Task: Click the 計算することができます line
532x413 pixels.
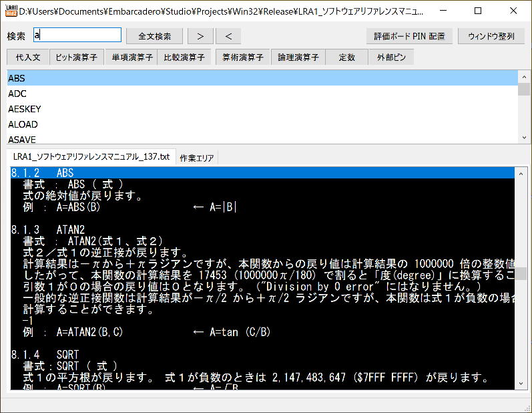Action: [88, 309]
